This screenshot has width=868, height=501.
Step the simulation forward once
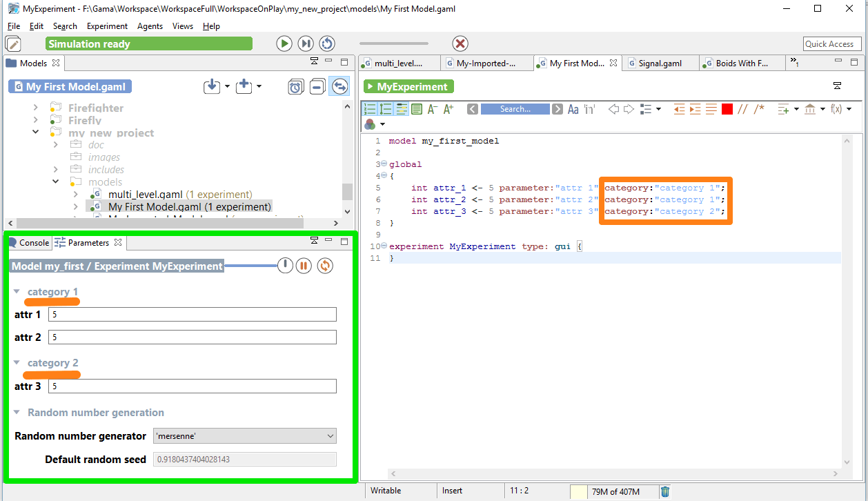click(306, 43)
